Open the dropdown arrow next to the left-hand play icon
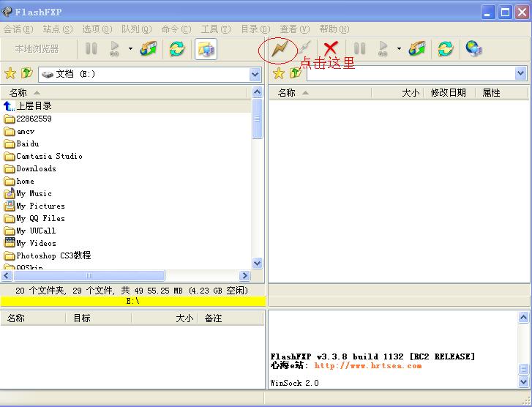Image resolution: width=532 pixels, height=407 pixels. 130,49
